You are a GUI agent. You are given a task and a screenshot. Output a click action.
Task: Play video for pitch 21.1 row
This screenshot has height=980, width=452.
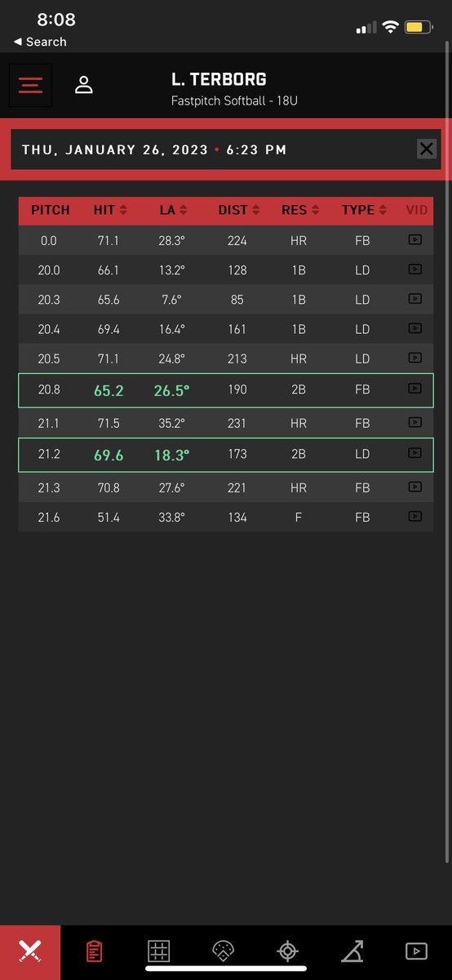point(415,422)
